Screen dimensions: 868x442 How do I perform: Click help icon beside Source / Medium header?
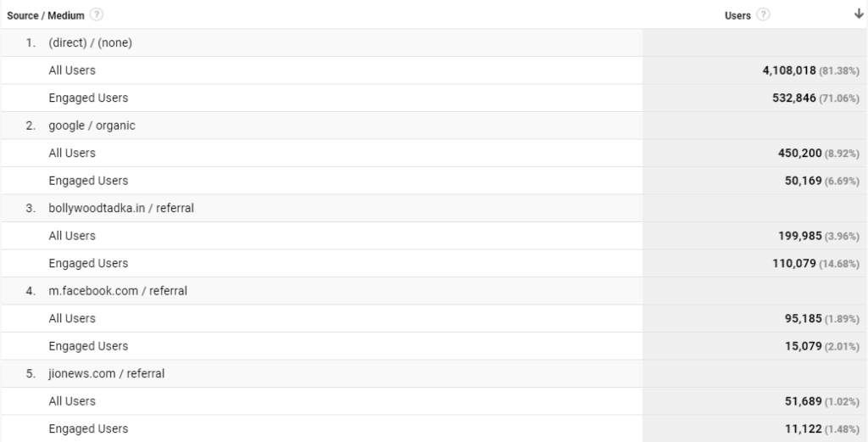coord(97,14)
